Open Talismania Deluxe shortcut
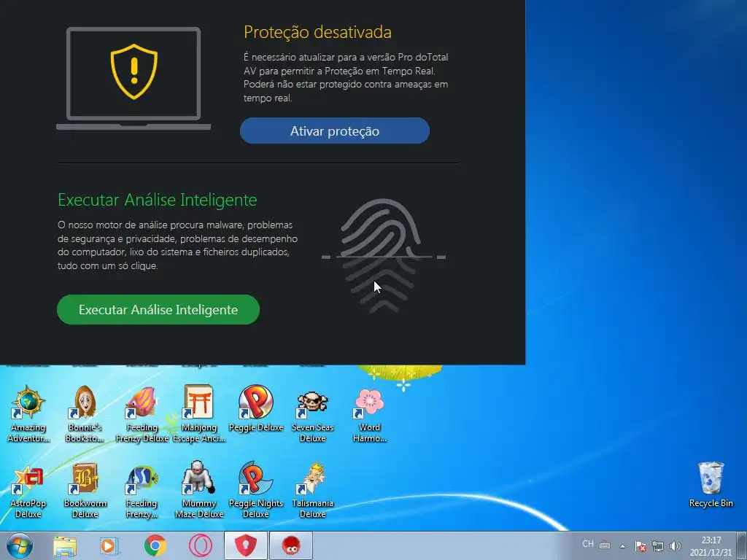 312,491
